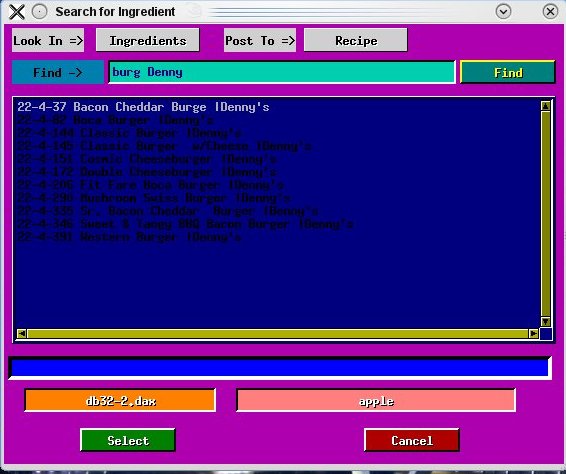Confirm with the green Select button
The image size is (566, 474).
[128, 440]
